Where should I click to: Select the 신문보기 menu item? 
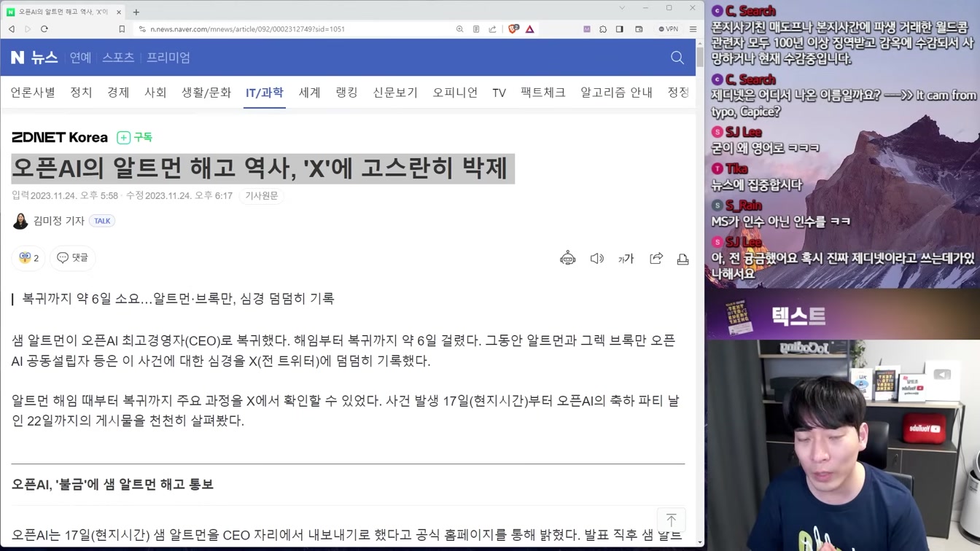click(395, 93)
